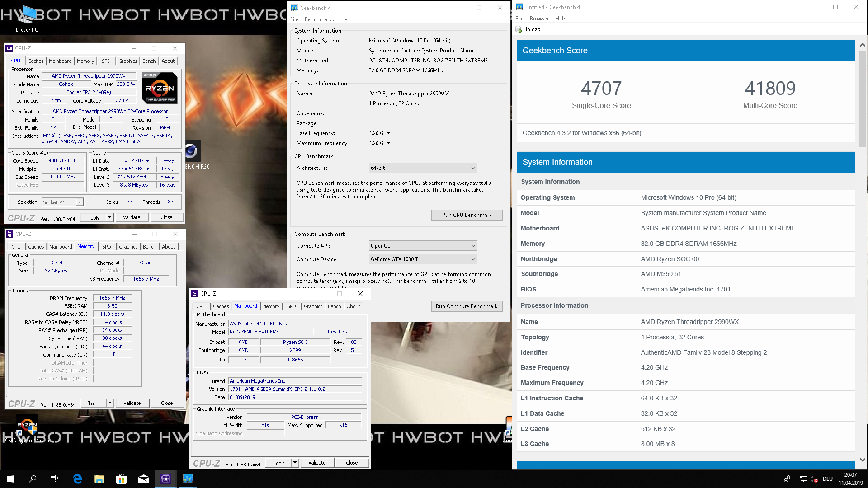This screenshot has width=868, height=488.
Task: Open the taskbar search
Action: 33,479
